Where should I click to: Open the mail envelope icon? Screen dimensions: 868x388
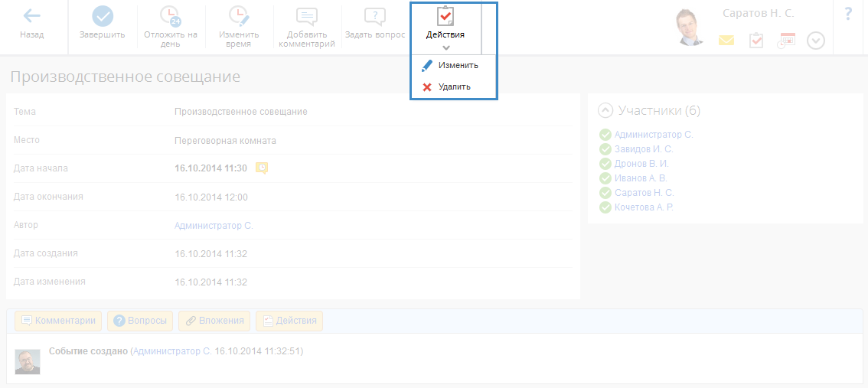click(x=726, y=41)
